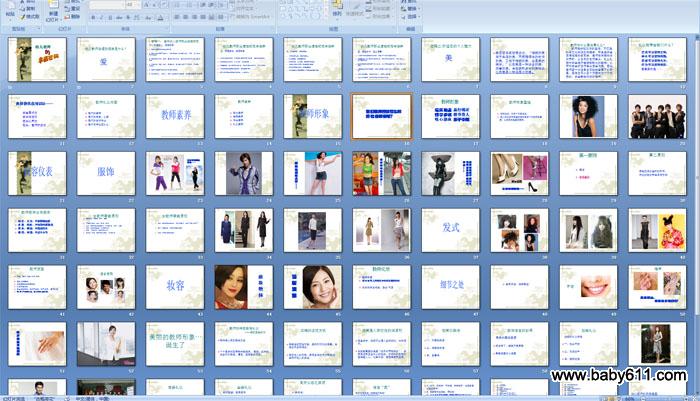Click the Reset (重设) slide button
The image size is (700, 401).
click(x=72, y=8)
